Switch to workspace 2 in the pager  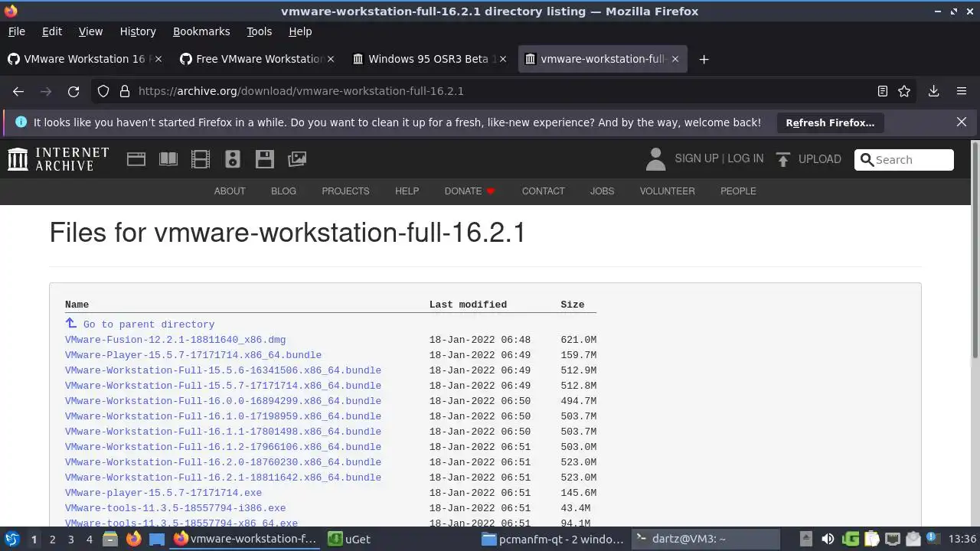click(x=52, y=539)
